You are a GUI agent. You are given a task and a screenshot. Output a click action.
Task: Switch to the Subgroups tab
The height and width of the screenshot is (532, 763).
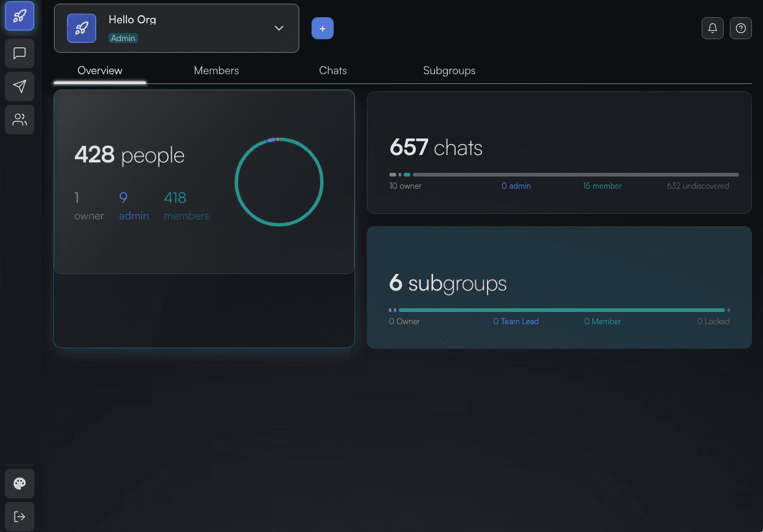point(450,70)
